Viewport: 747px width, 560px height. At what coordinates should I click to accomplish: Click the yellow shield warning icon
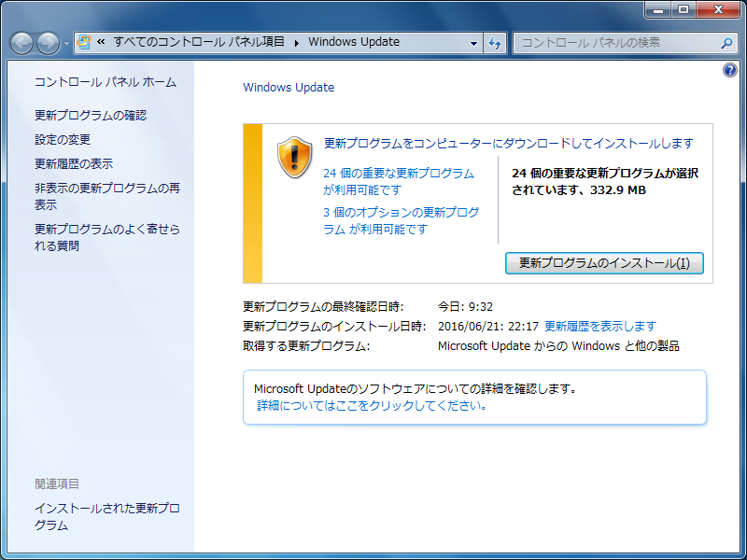point(294,158)
